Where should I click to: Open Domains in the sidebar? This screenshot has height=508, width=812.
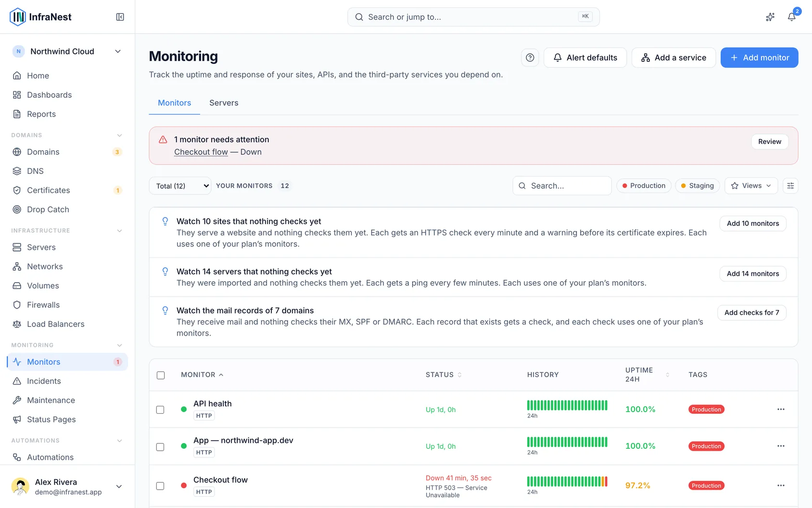pyautogui.click(x=67, y=152)
